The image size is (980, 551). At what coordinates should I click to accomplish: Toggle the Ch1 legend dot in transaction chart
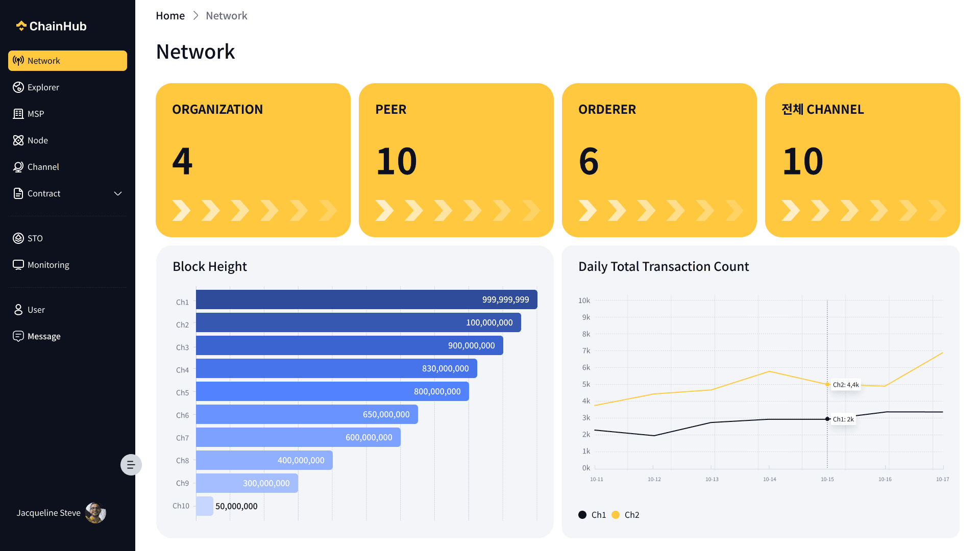(x=582, y=515)
